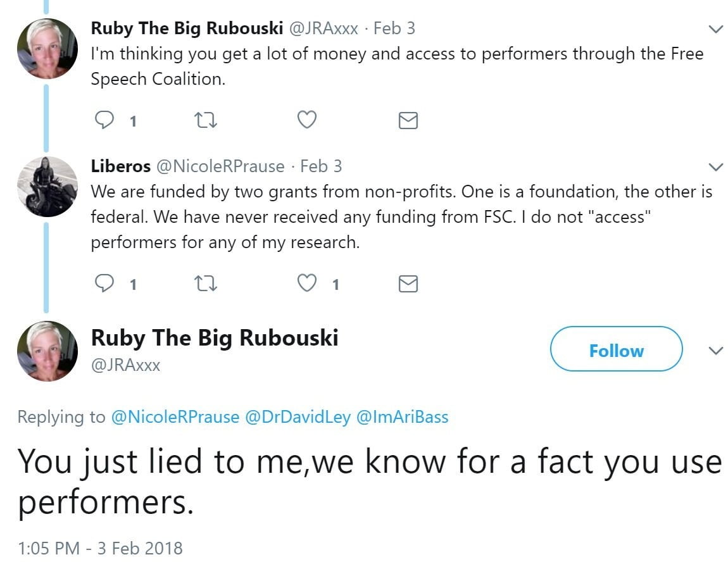Viewport: 728px width, 569px height.
Task: Open dropdown chevron beside Follow button
Action: pyautogui.click(x=715, y=351)
